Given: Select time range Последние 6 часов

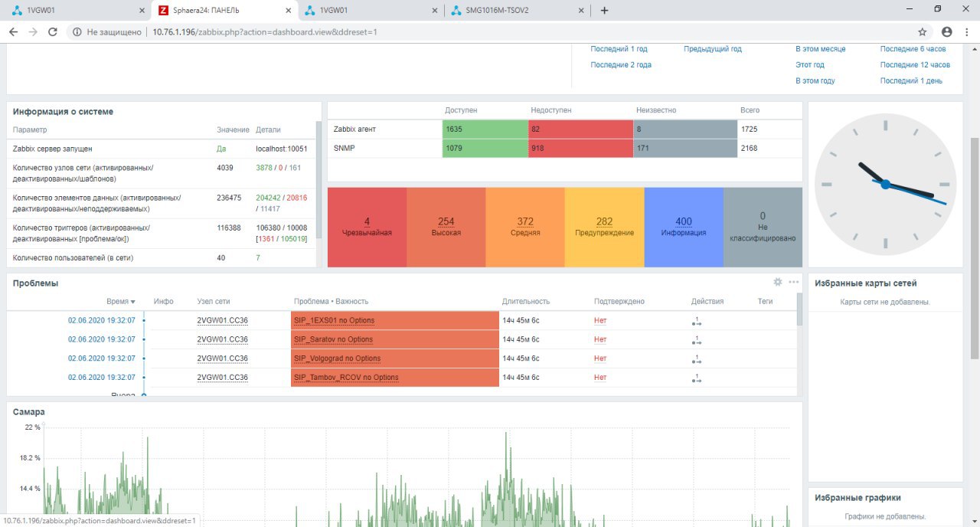Looking at the screenshot, I should click(913, 49).
